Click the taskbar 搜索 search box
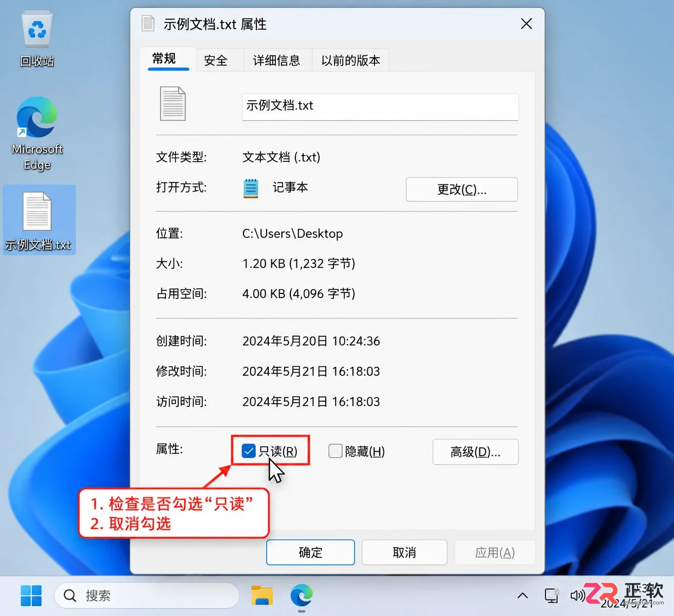The width and height of the screenshot is (674, 616). point(147,595)
